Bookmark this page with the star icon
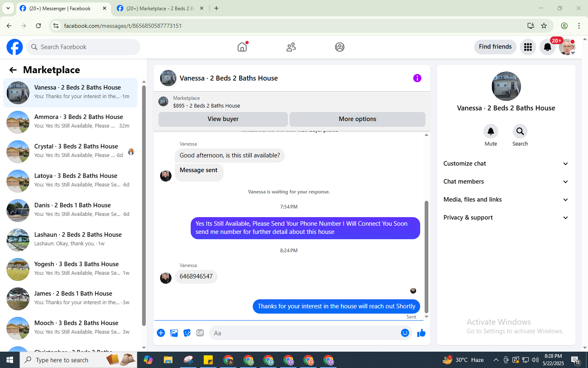This screenshot has height=368, width=588. pos(544,26)
